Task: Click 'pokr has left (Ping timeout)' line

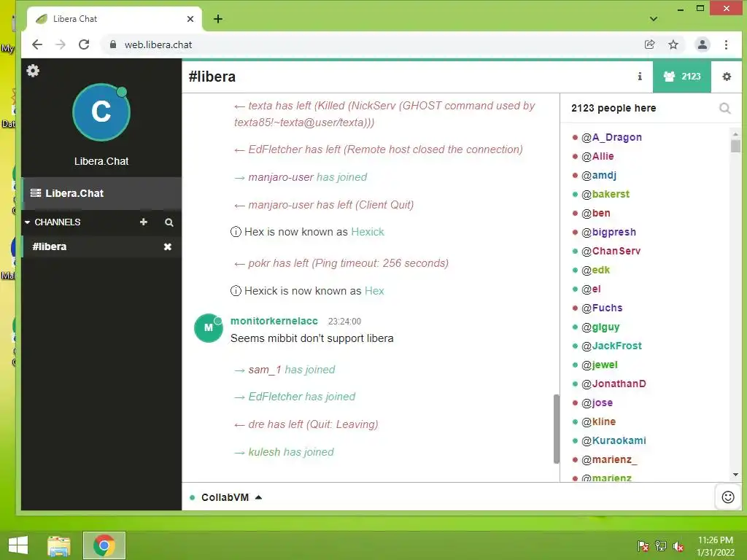Action: 341,263
